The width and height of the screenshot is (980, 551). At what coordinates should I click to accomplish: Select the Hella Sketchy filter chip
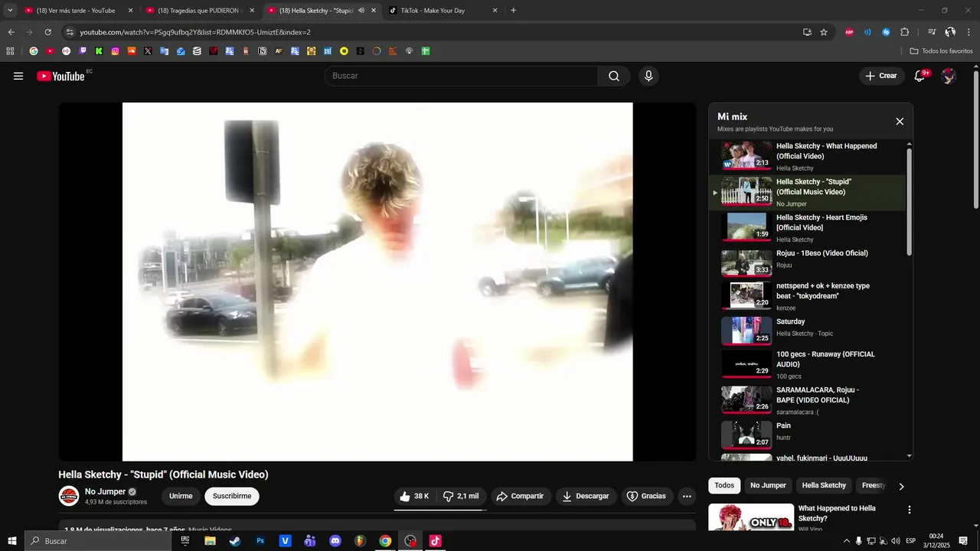824,485
